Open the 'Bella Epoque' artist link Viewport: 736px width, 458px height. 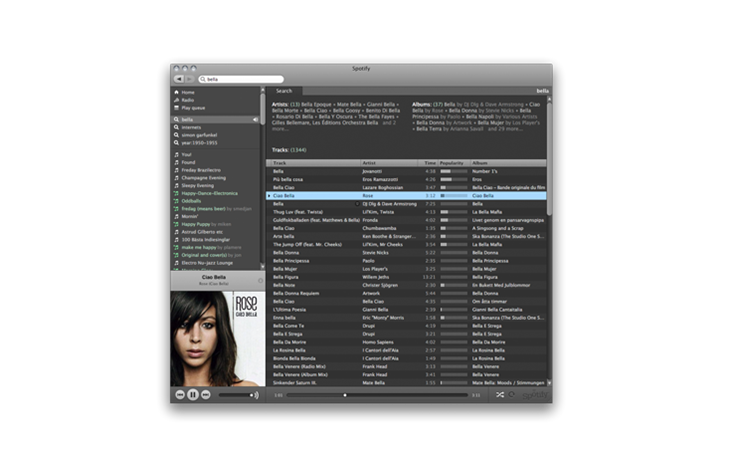316,104
